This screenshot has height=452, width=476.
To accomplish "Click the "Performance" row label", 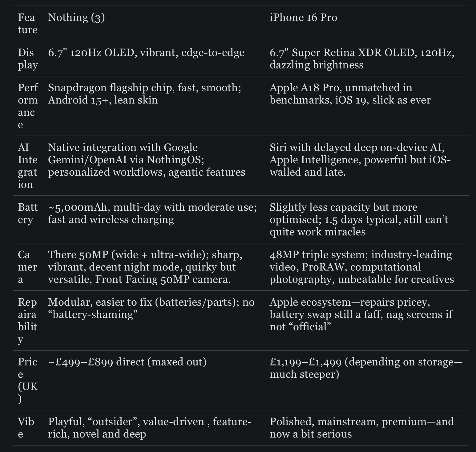I will tap(27, 106).
